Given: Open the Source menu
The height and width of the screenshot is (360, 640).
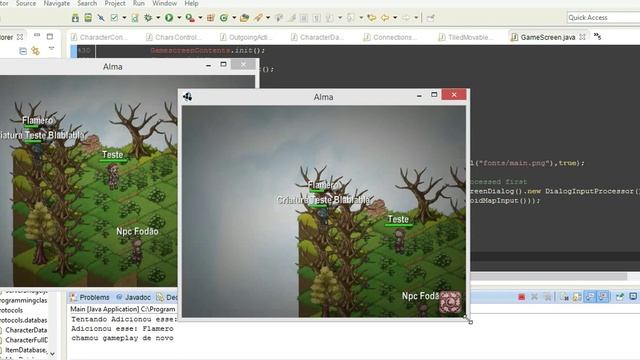Looking at the screenshot, I should (x=26, y=3).
